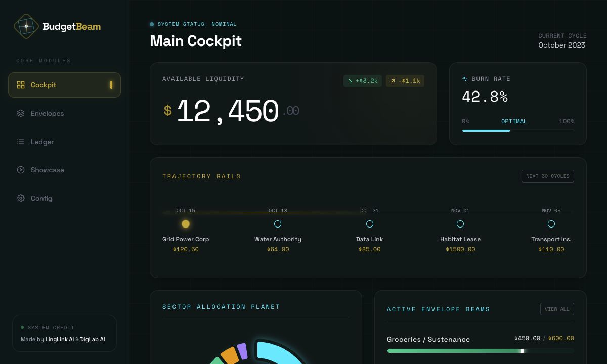
Task: Click the Sector Allocation Planet heading
Action: pos(221,307)
